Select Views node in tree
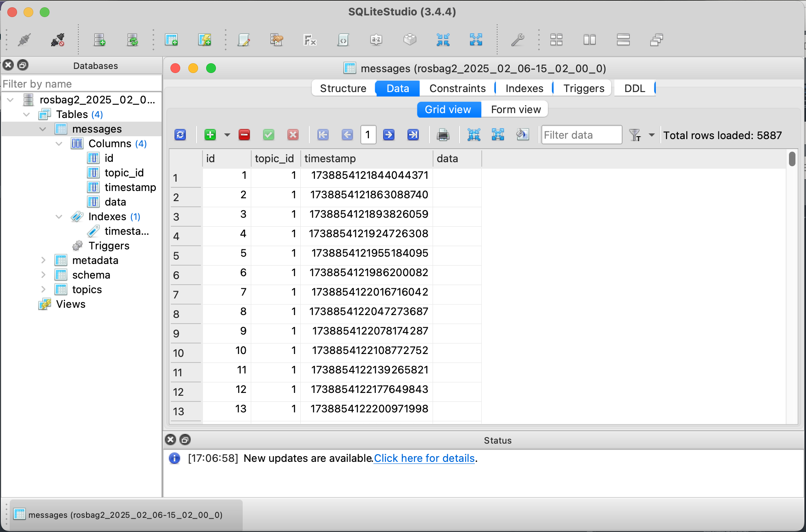This screenshot has height=532, width=806. click(71, 304)
